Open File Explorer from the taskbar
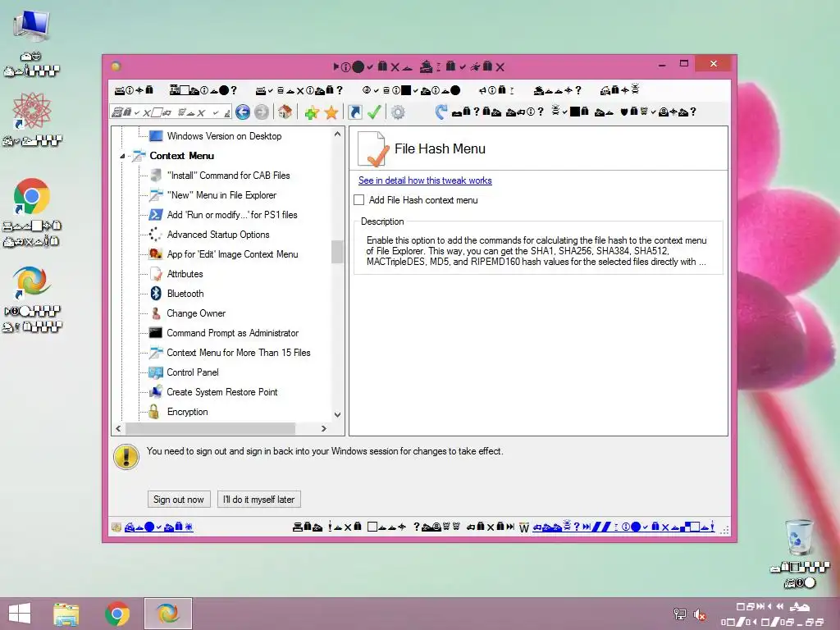840x630 pixels. [66, 614]
